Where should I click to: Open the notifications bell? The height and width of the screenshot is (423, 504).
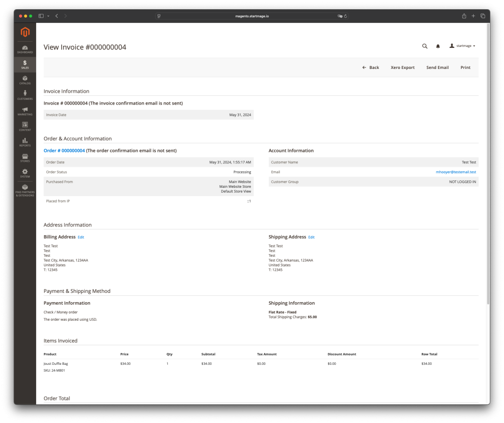point(438,46)
